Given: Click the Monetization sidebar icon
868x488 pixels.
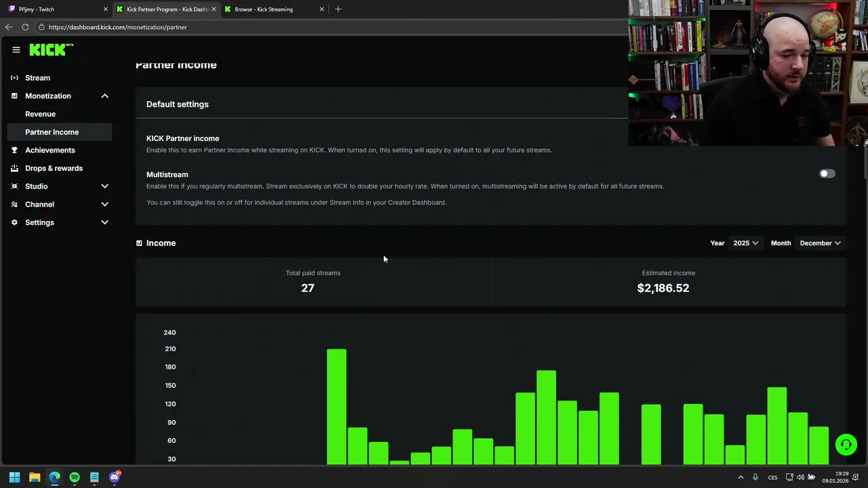Looking at the screenshot, I should (x=14, y=96).
